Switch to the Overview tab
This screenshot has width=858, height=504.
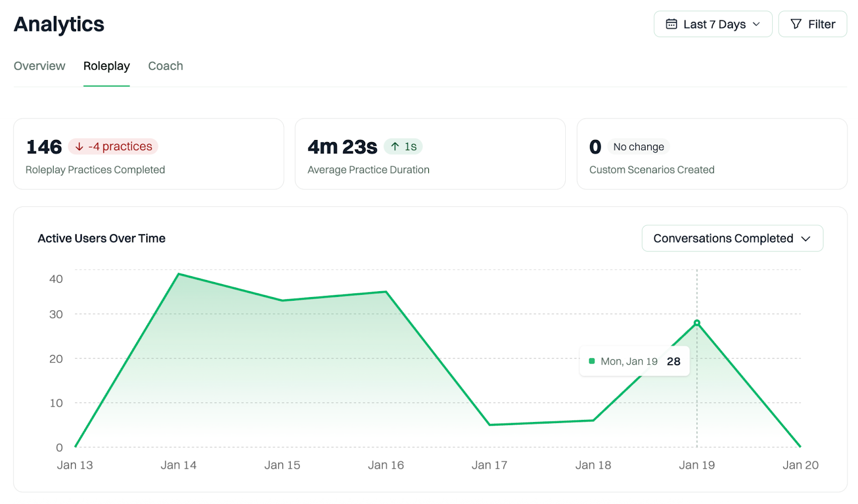[40, 66]
